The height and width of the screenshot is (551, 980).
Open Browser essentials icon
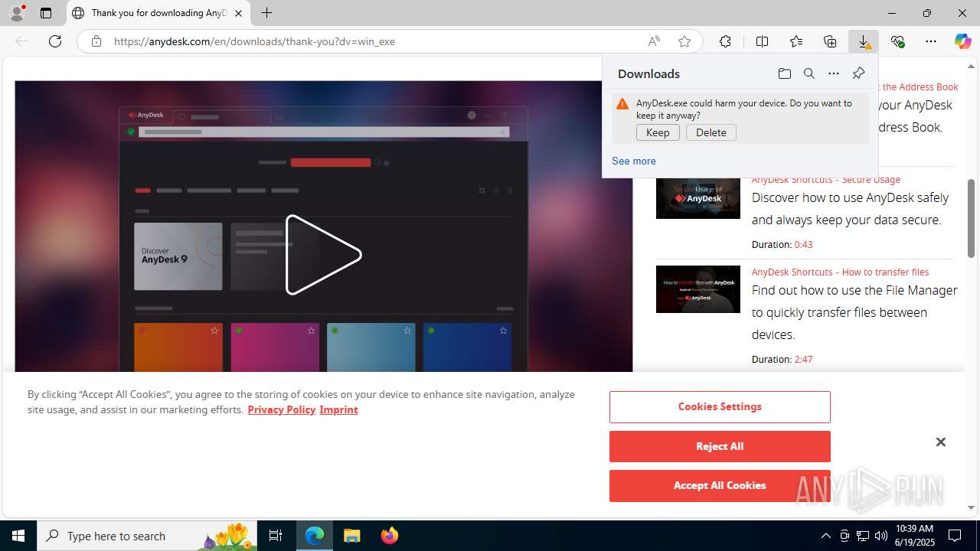[897, 41]
